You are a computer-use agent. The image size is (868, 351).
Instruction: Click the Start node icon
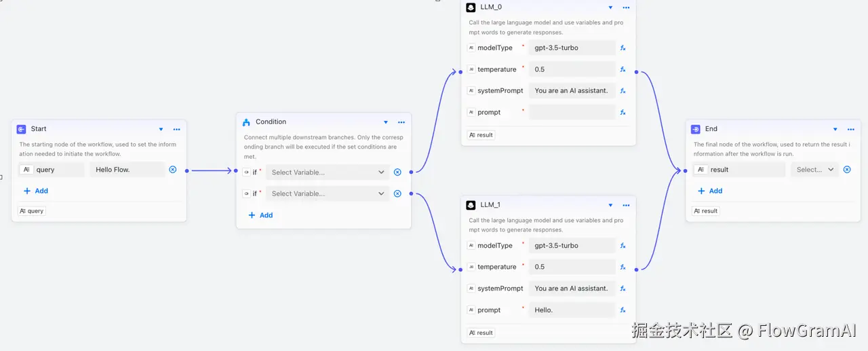click(x=21, y=129)
